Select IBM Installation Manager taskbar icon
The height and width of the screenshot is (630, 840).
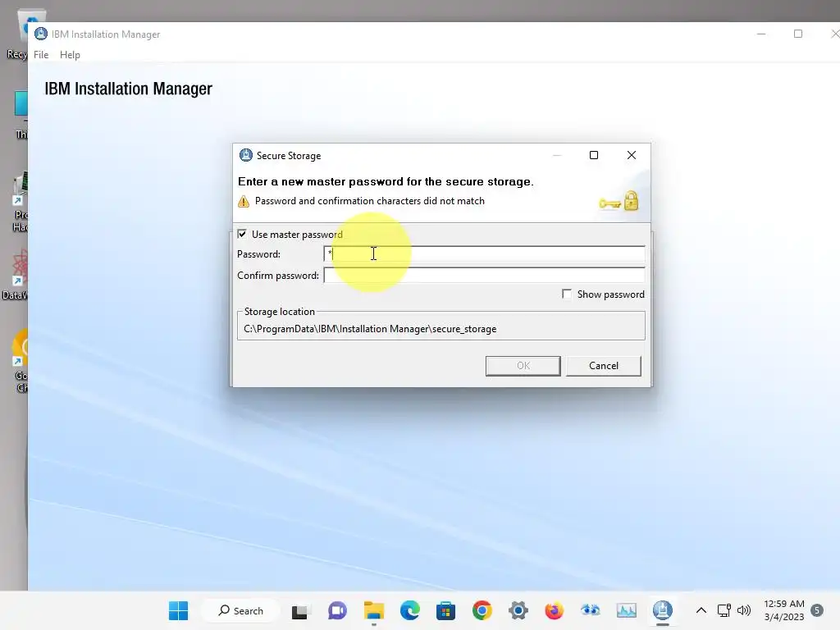coord(663,610)
